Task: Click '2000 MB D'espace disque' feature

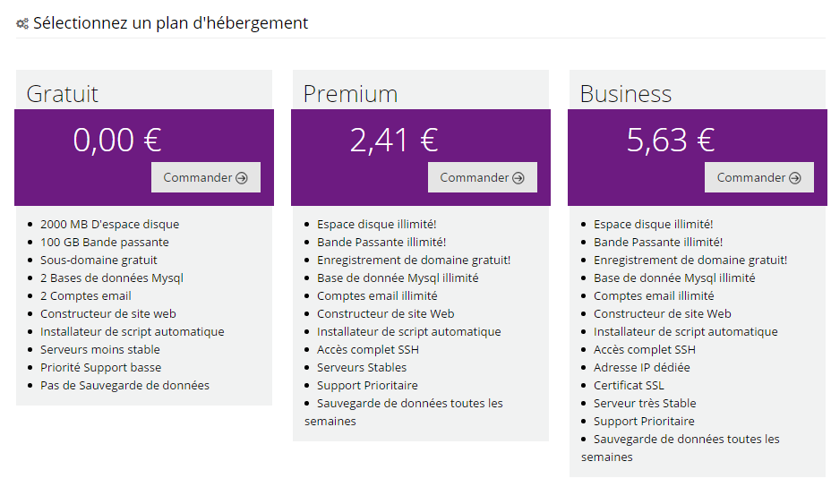Action: [110, 224]
